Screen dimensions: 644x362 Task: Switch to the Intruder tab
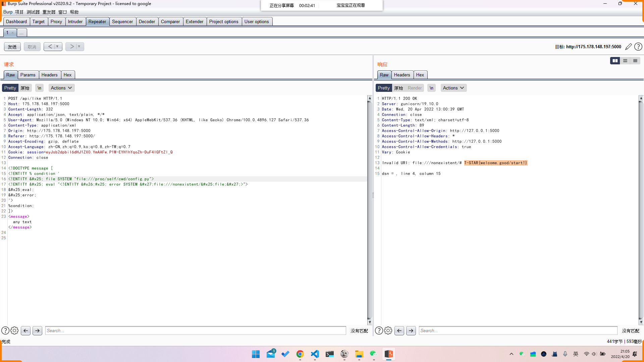coord(75,21)
